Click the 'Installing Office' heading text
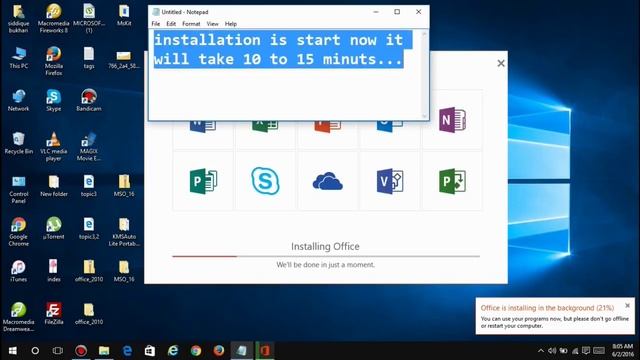Screen dimensions: 640x360 [x=325, y=247]
